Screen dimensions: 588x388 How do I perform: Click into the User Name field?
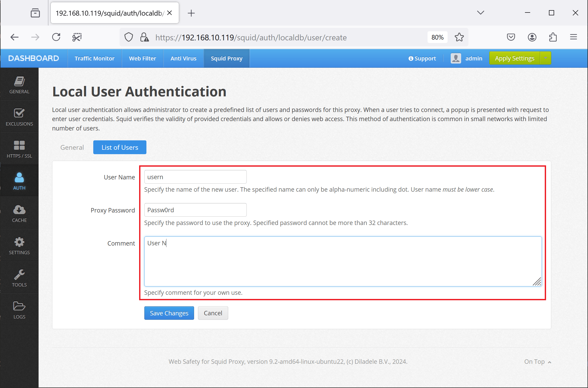pyautogui.click(x=195, y=177)
